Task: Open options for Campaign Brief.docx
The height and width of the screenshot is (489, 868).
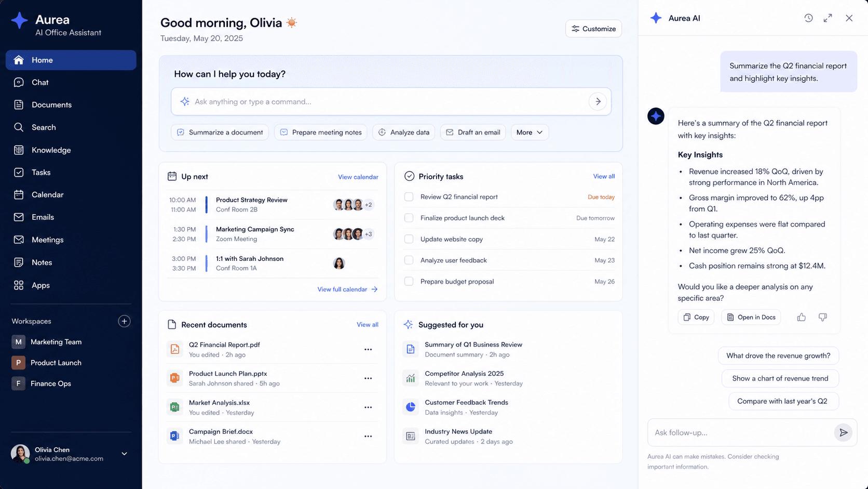Action: click(368, 436)
